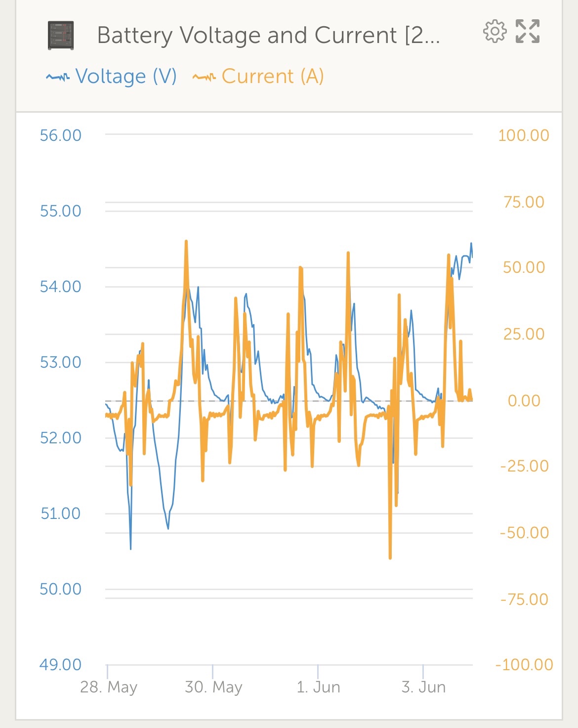Click the 100.00 current axis label
Screen dimensions: 578x728
tap(524, 135)
